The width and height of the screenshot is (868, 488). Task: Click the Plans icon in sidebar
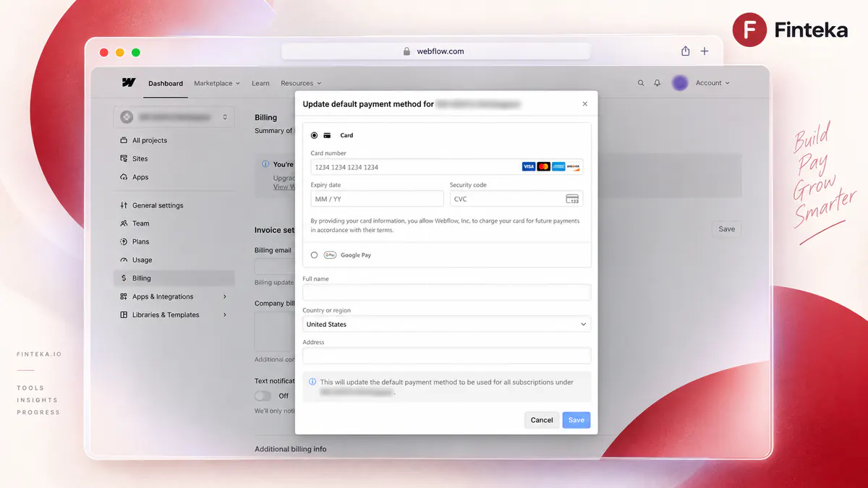coord(124,241)
